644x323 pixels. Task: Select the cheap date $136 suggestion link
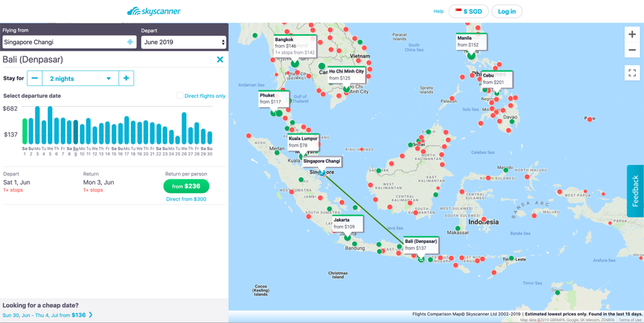(47, 315)
